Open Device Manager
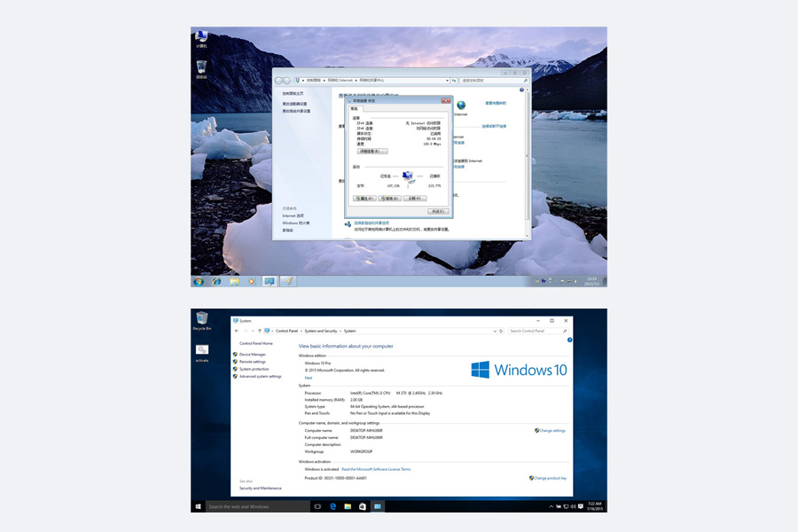The image size is (798, 532). (253, 355)
